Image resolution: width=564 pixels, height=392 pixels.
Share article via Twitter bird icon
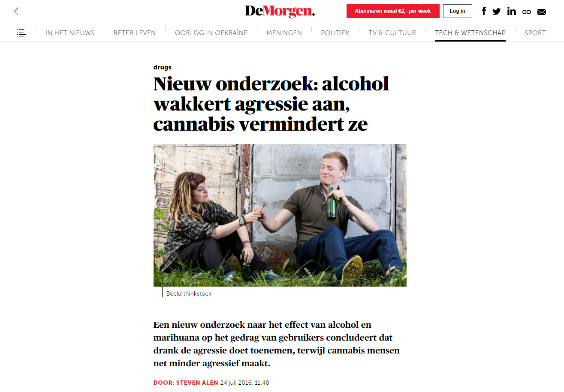pyautogui.click(x=497, y=11)
